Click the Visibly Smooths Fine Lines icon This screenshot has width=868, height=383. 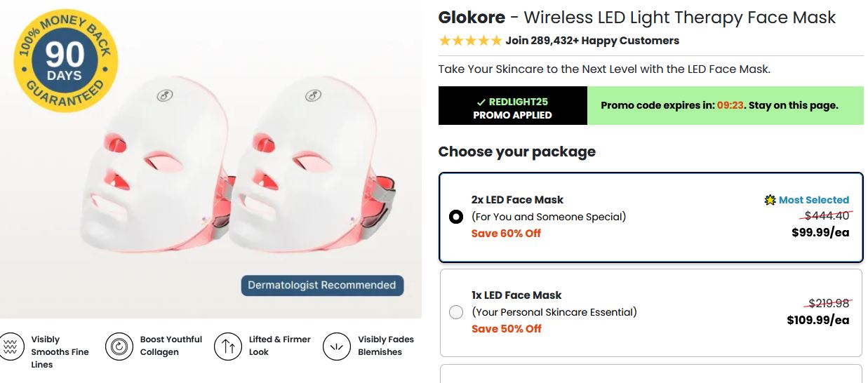point(11,346)
